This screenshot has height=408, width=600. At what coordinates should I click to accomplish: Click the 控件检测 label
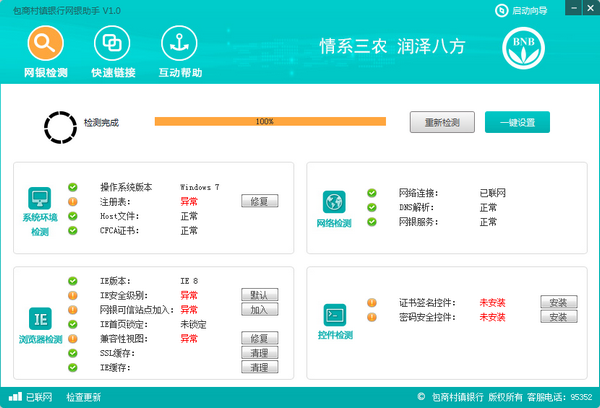(x=335, y=335)
